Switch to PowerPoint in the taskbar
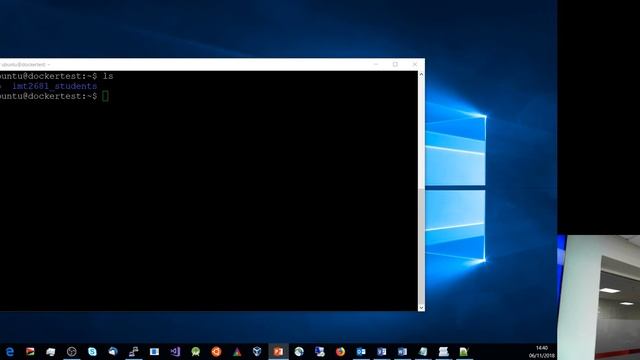This screenshot has height=360, width=640. point(278,351)
